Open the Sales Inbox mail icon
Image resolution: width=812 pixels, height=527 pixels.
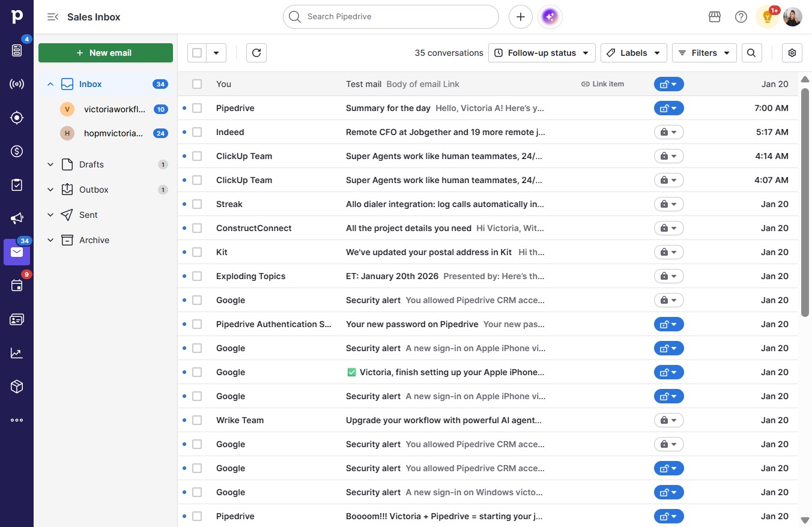pos(17,252)
